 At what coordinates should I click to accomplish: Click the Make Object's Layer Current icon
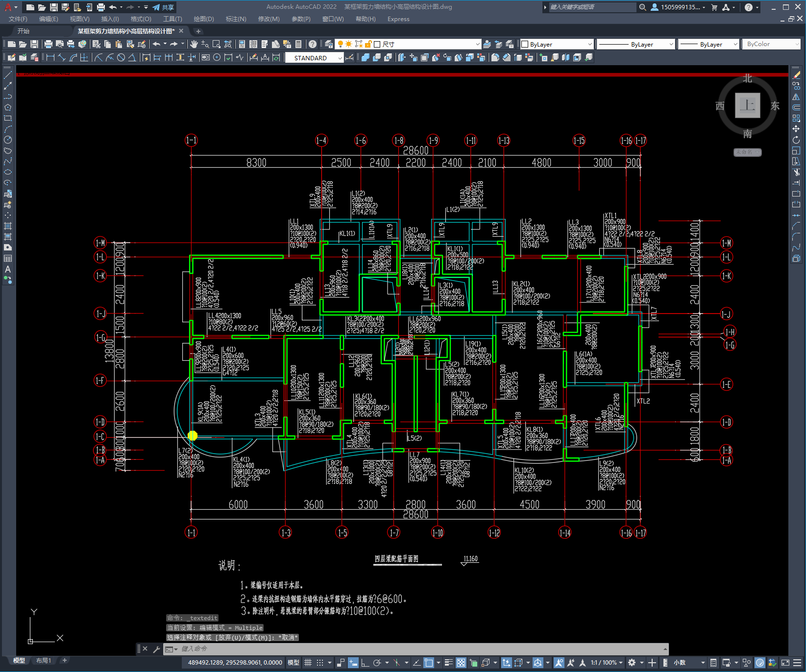(487, 44)
